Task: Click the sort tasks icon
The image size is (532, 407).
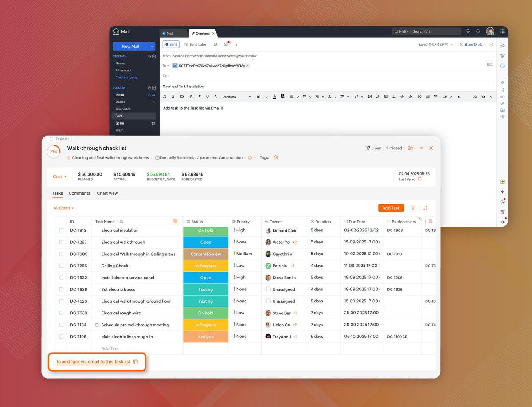Action: 426,208
